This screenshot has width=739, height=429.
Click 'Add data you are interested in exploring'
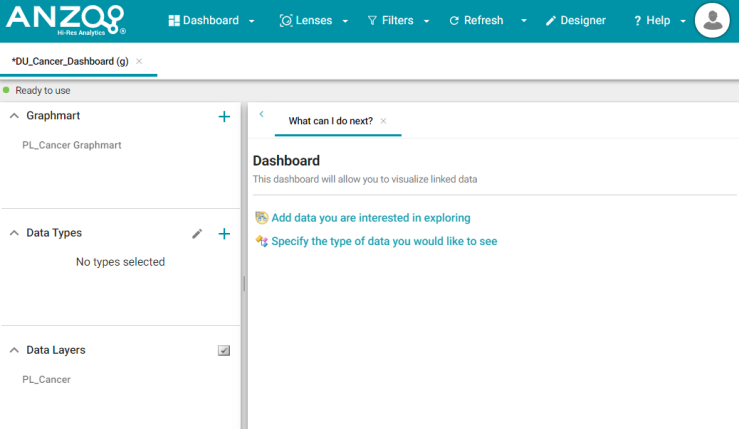tap(370, 217)
